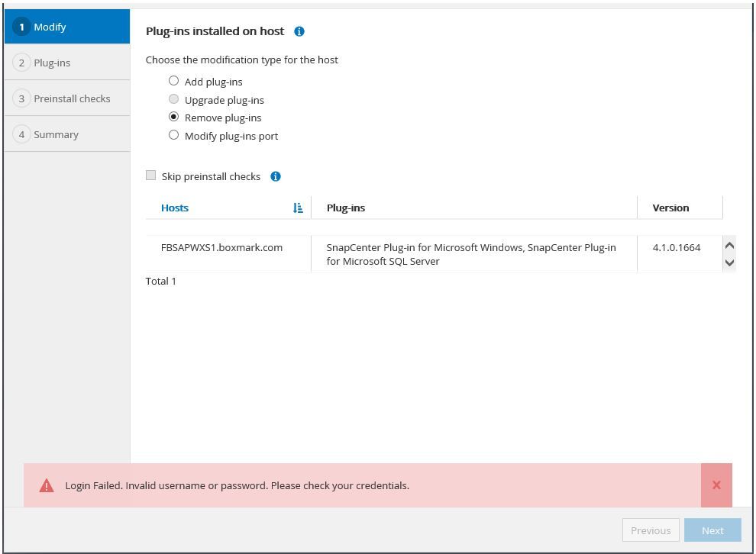Screen dimensions: 756x554
Task: Choose Modify plug-ins port option
Action: click(x=174, y=135)
